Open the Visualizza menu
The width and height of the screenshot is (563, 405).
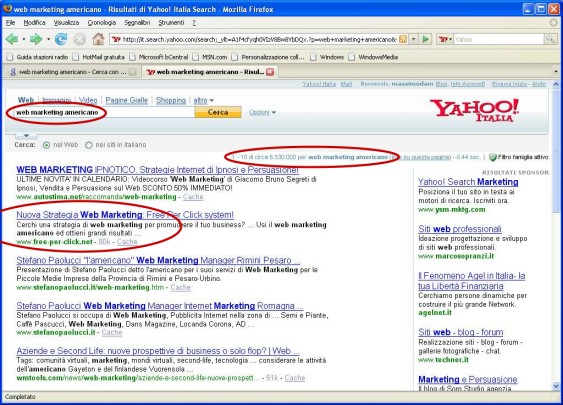pos(66,23)
